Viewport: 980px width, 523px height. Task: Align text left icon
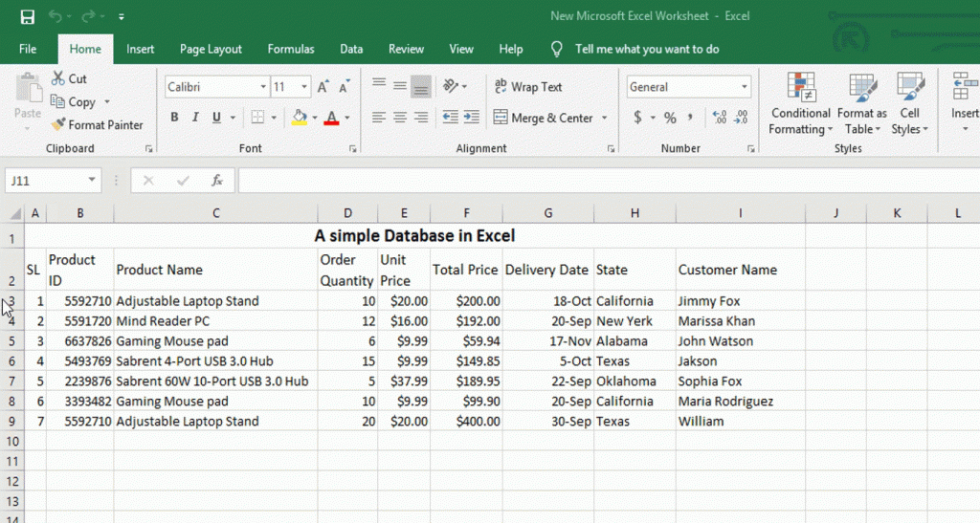tap(379, 118)
